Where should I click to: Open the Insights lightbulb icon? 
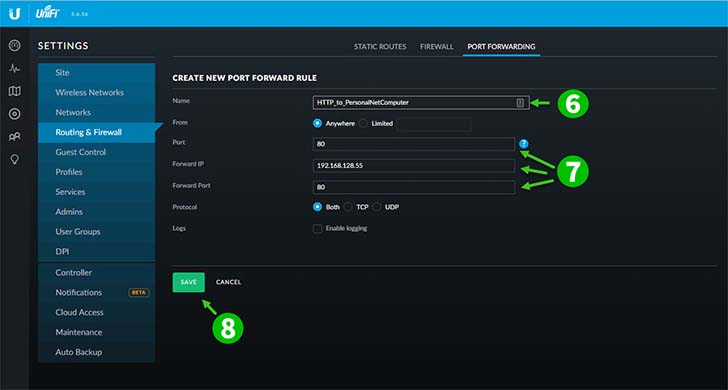point(15,159)
